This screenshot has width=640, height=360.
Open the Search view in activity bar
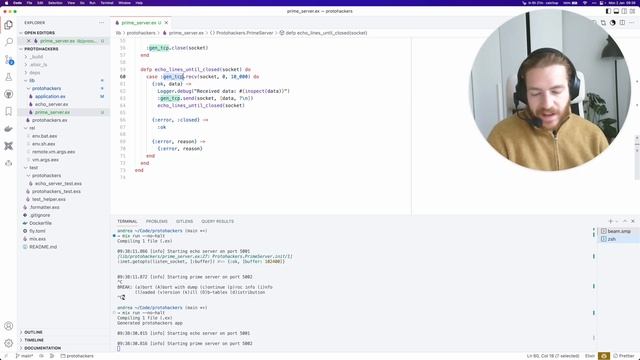coord(9,42)
